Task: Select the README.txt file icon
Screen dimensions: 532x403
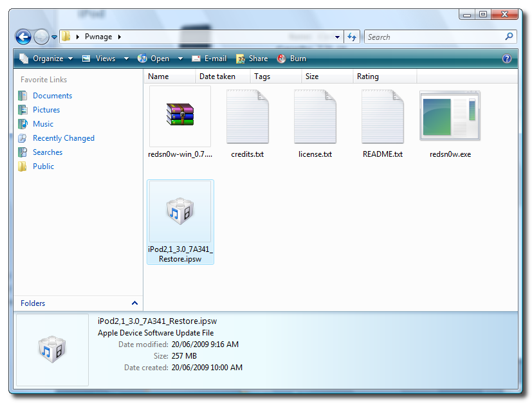Action: (382, 116)
